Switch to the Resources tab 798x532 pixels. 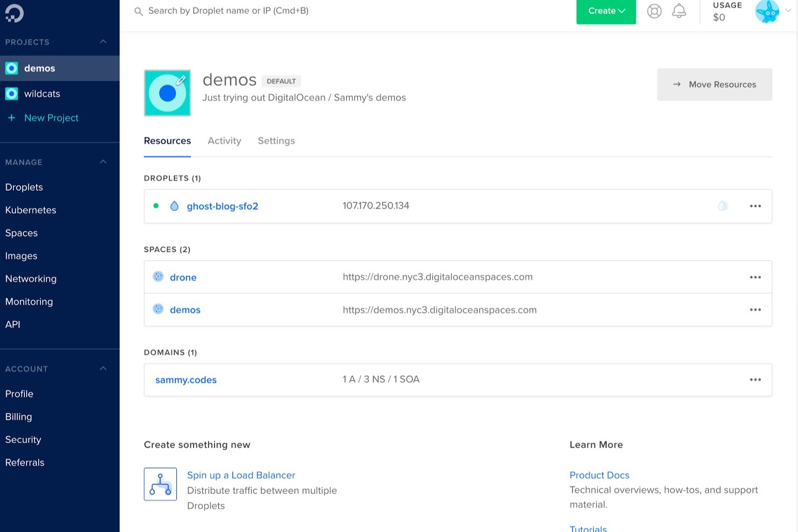pos(167,141)
